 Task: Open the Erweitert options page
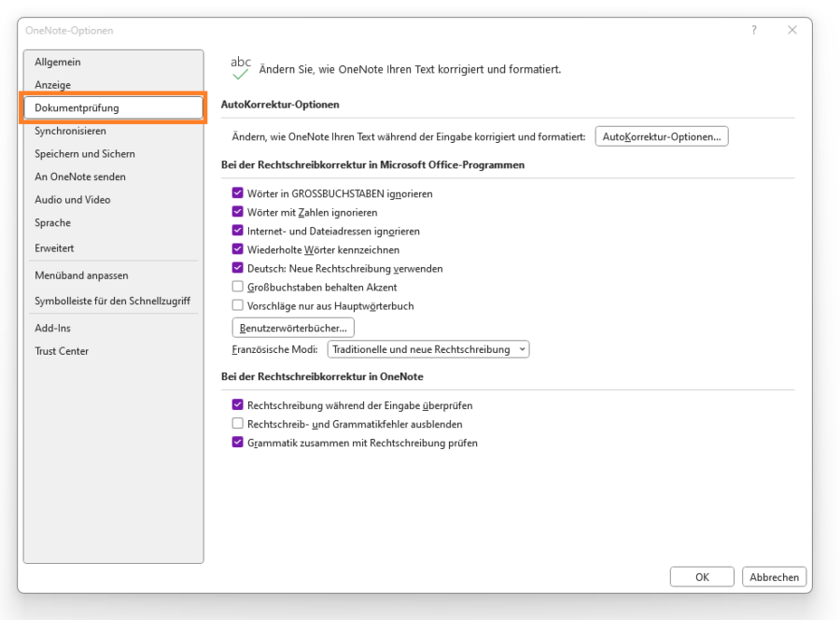[x=55, y=247]
